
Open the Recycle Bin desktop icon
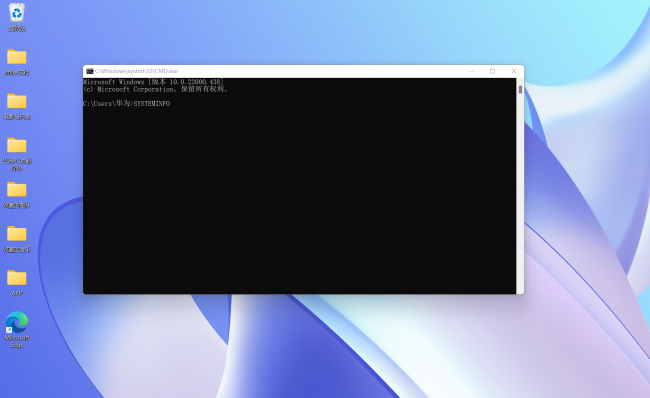point(17,17)
